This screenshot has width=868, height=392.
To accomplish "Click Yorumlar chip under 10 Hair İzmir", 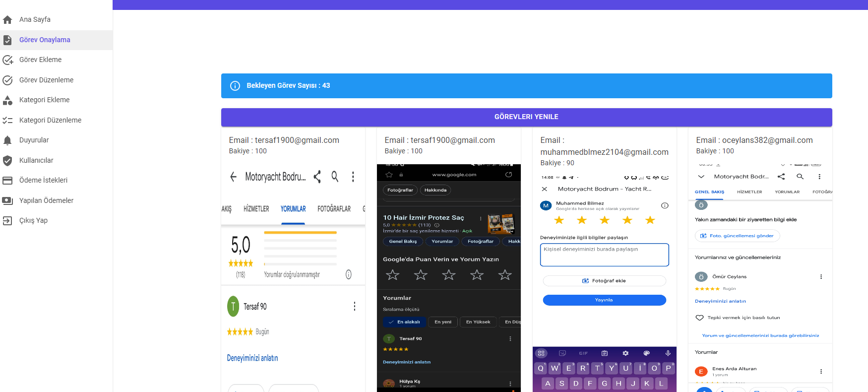I will (442, 242).
